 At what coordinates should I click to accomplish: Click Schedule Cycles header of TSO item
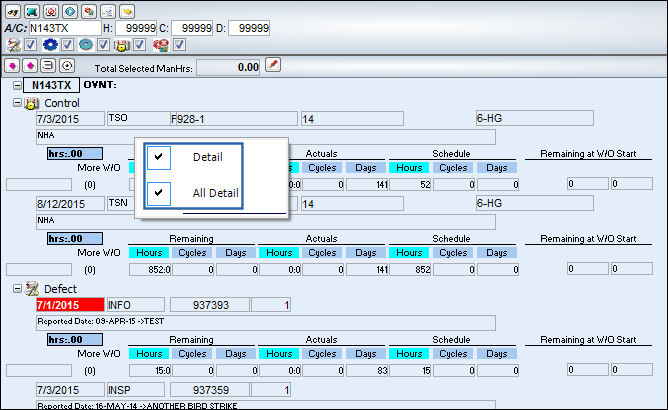pos(453,168)
